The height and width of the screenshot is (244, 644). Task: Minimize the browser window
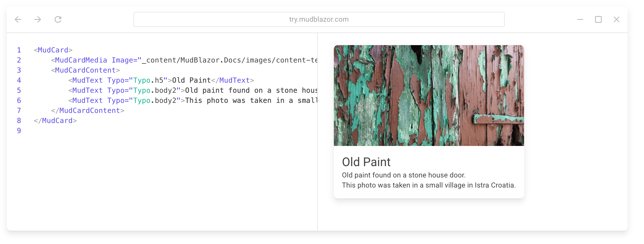[x=580, y=19]
